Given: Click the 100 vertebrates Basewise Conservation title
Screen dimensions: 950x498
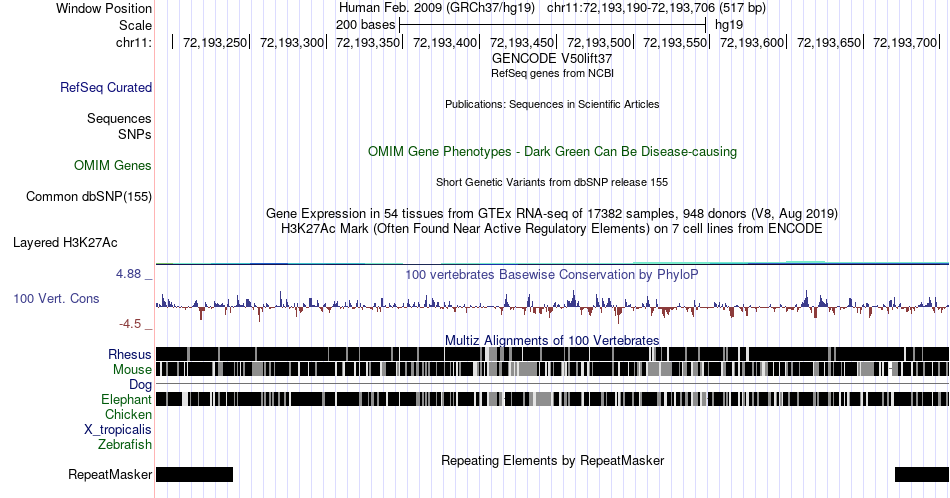Looking at the screenshot, I should pyautogui.click(x=552, y=274).
